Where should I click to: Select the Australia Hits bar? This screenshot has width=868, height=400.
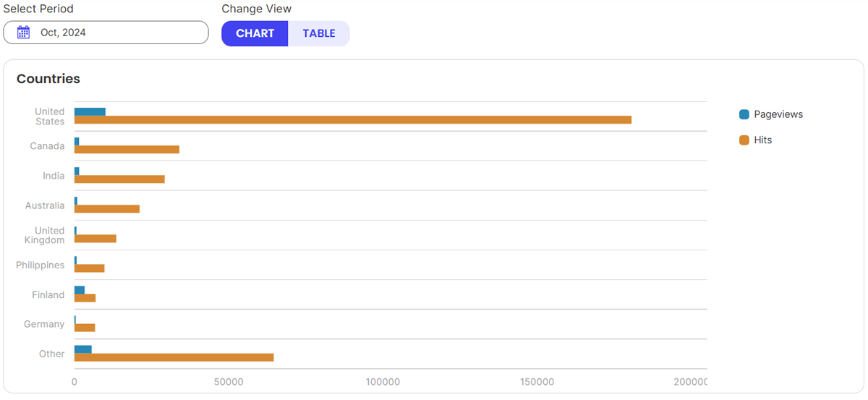107,209
